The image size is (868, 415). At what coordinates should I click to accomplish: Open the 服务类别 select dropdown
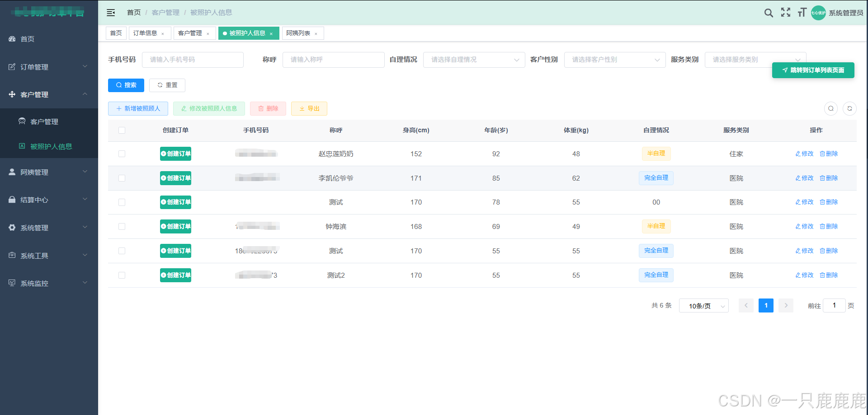pos(755,60)
